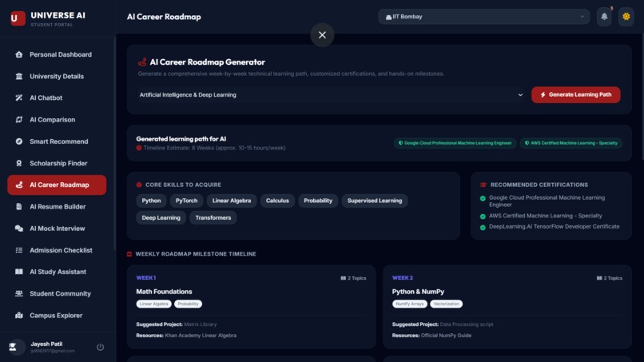The height and width of the screenshot is (362, 644).
Task: Toggle the sun theme icon
Action: click(626, 17)
